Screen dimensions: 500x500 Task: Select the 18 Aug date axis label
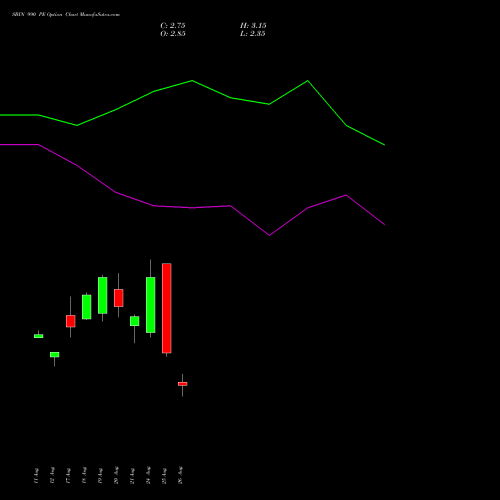click(84, 475)
